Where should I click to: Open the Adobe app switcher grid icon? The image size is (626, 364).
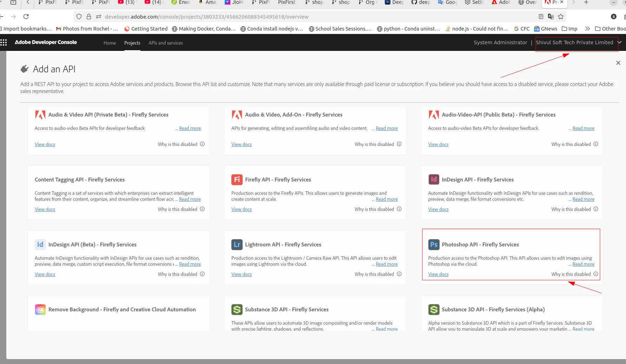4,42
